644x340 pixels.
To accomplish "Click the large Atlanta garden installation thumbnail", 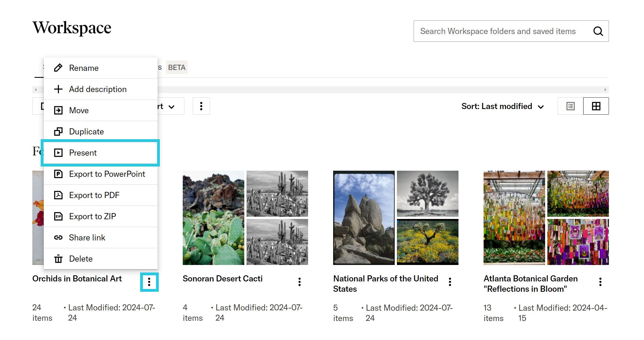I will [514, 218].
